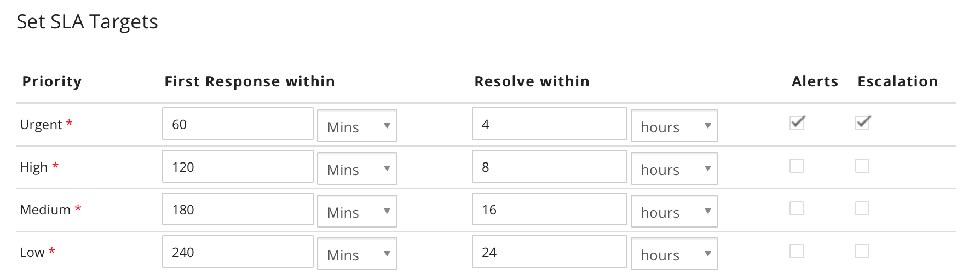
Task: Open High resolve within hours dropdown
Action: 674,169
